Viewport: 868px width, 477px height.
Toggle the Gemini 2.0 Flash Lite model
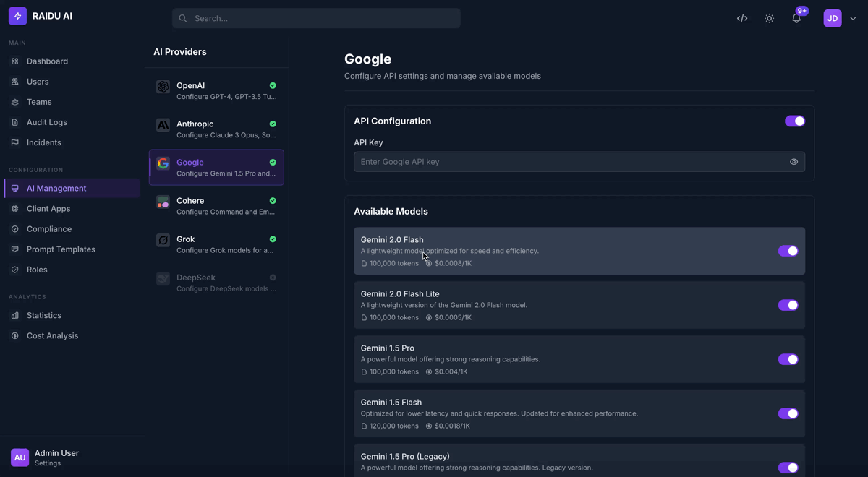coord(788,305)
